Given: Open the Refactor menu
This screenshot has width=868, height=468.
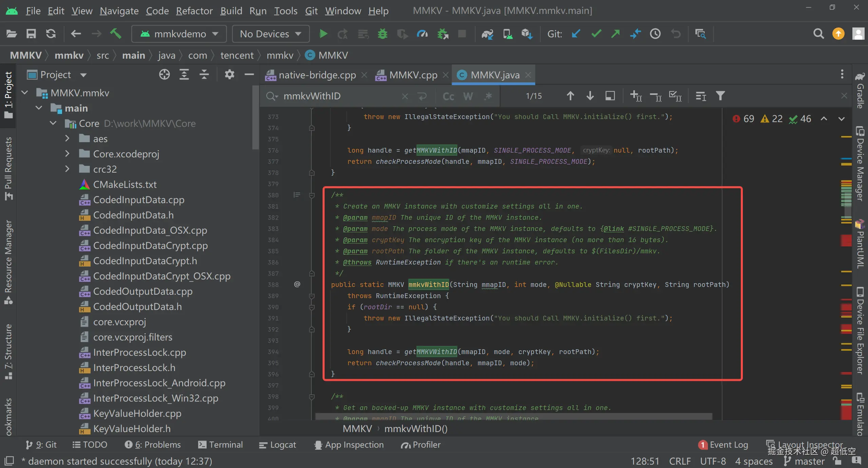Looking at the screenshot, I should click(194, 11).
